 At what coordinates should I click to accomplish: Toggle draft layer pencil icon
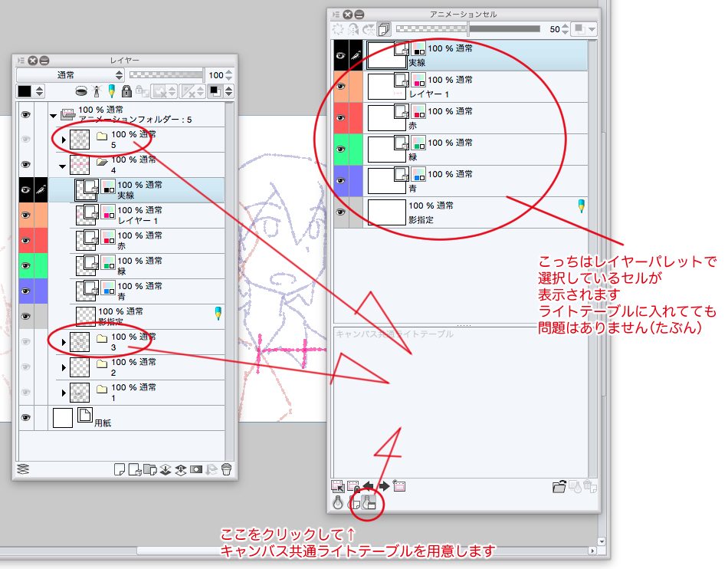click(111, 91)
